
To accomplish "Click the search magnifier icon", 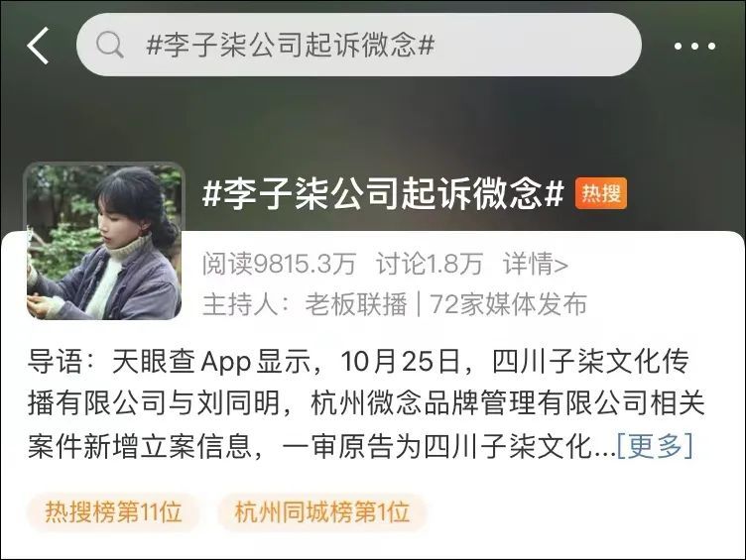I will click(109, 46).
